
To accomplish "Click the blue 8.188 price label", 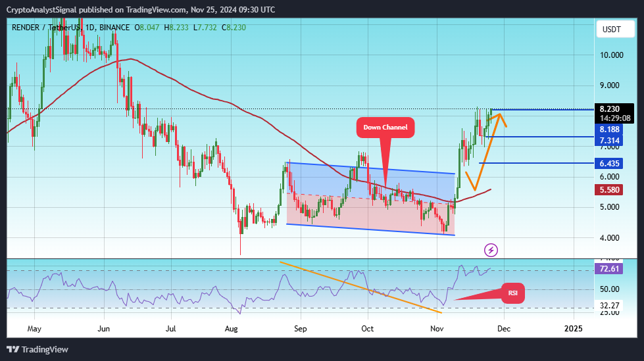I will (x=609, y=130).
